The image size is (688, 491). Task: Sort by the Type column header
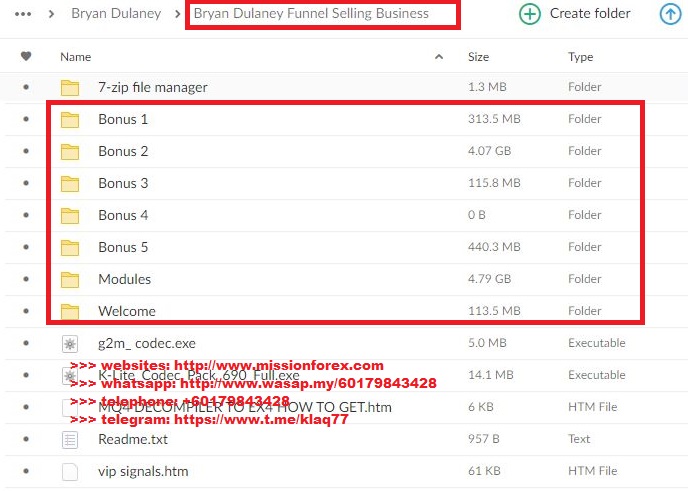pos(580,57)
